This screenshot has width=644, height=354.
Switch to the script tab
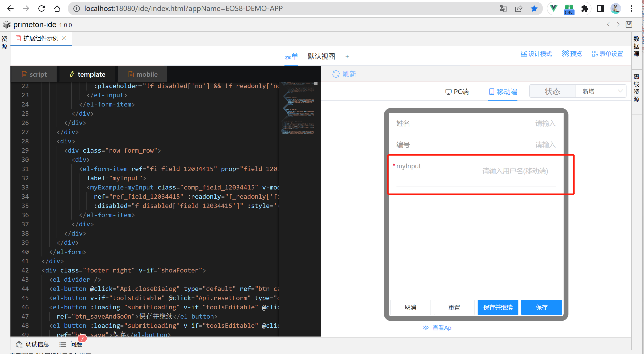tap(34, 74)
